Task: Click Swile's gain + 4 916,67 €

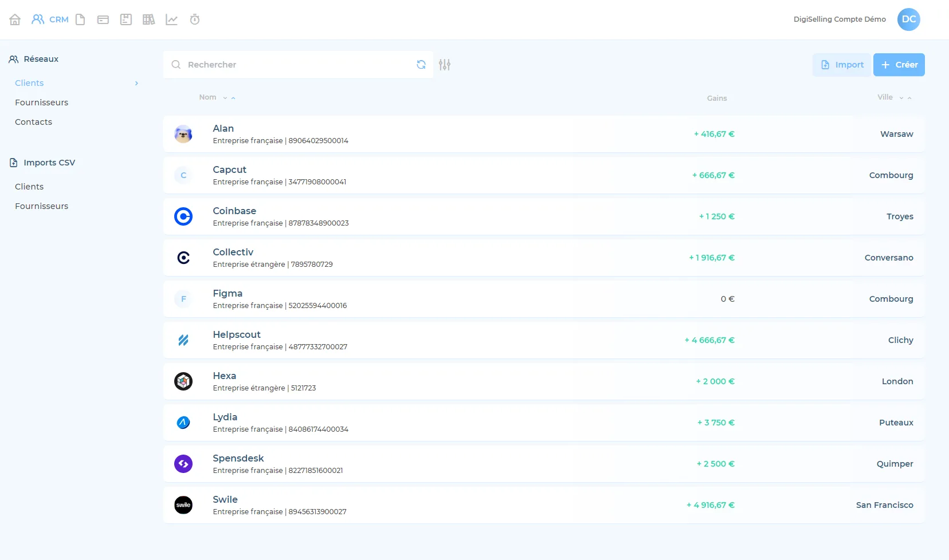Action: (x=711, y=505)
